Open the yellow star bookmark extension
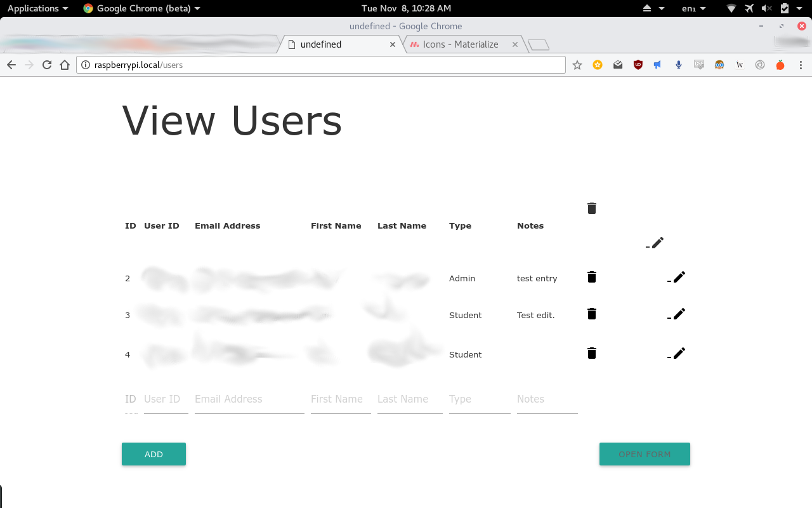Screen dimensions: 812x508 (x=598, y=65)
